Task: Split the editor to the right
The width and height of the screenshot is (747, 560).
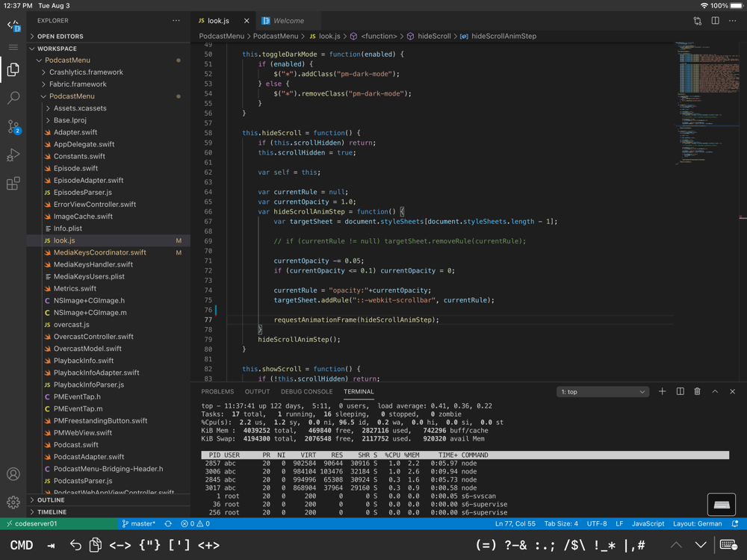Action: (x=715, y=21)
